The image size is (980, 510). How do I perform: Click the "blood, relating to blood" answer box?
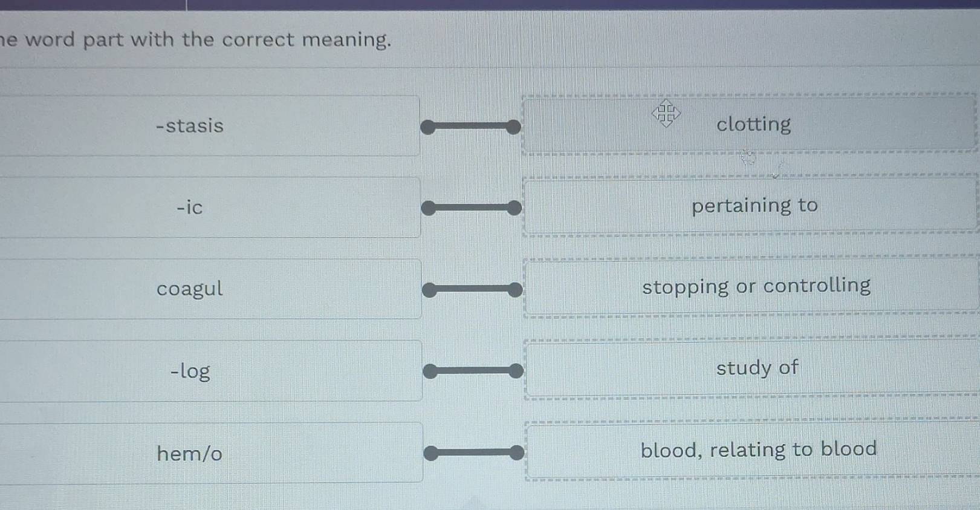(x=760, y=449)
